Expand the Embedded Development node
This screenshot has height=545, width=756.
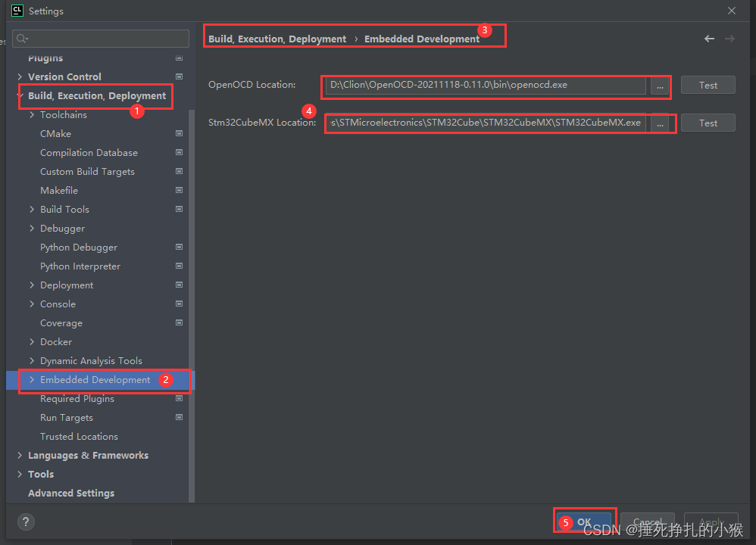coord(32,380)
